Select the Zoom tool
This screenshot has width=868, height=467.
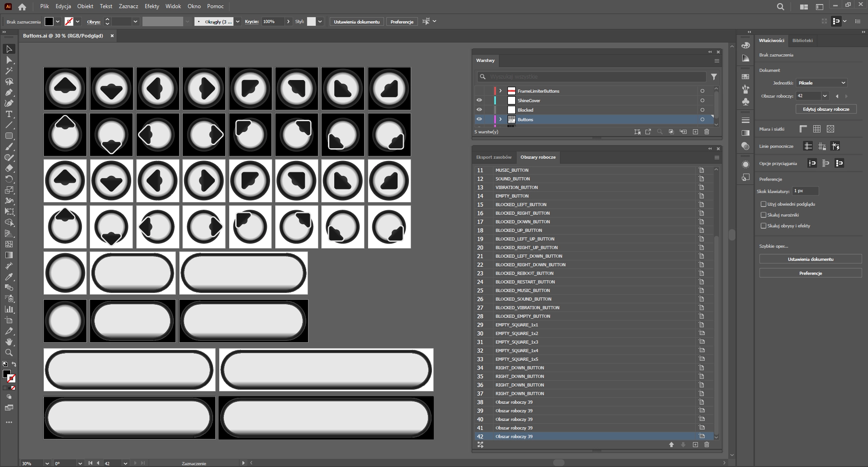(9, 353)
